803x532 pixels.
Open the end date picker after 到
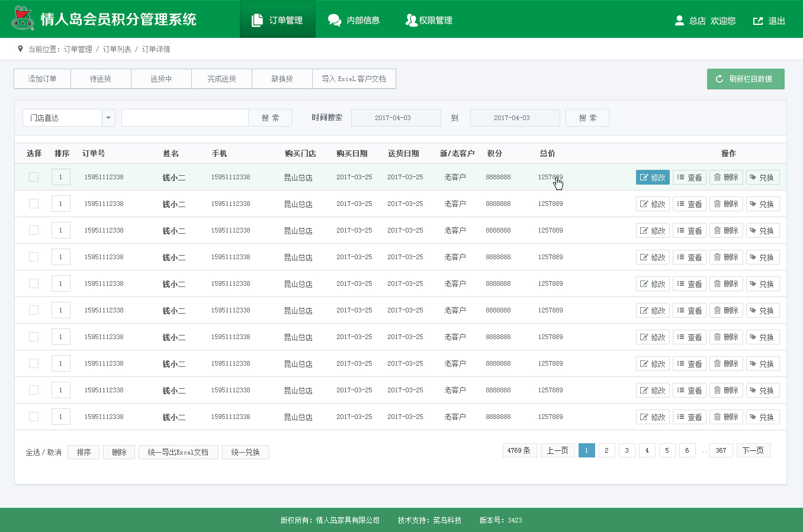[x=515, y=118]
